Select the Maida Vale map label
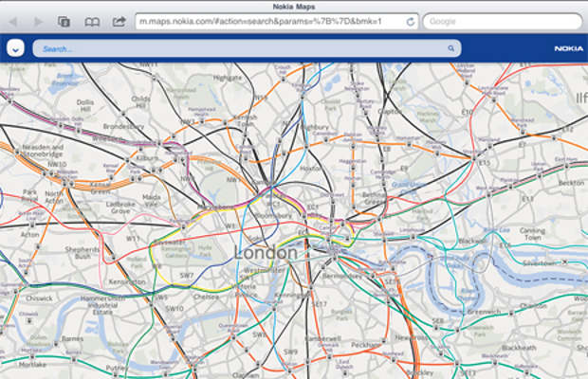This screenshot has width=588, height=379. tap(152, 200)
